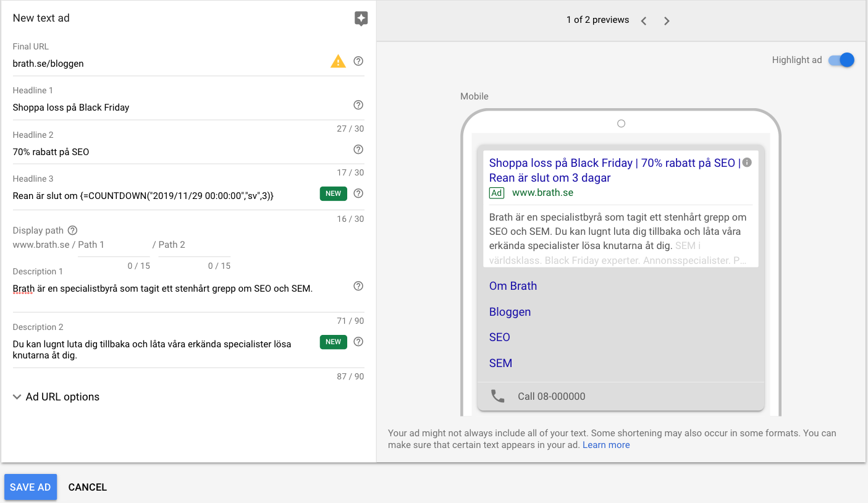Open help for Final URL field
This screenshot has height=503, width=868.
tap(358, 61)
